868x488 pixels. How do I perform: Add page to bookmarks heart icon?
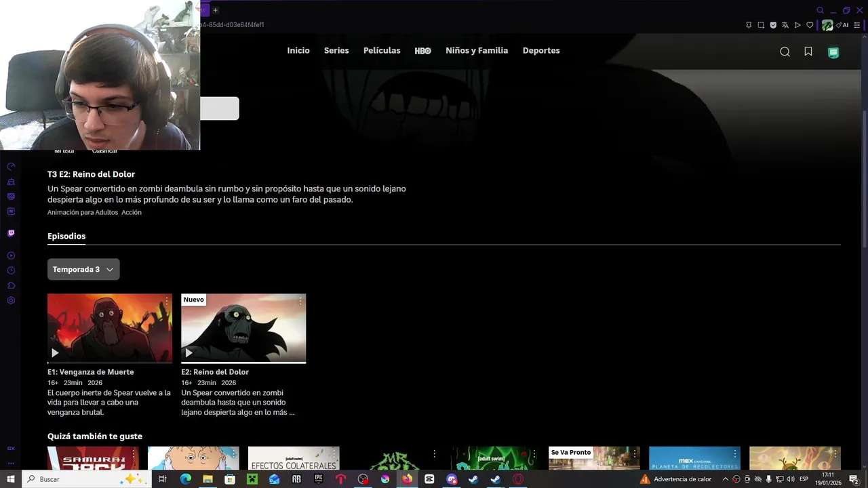(810, 25)
